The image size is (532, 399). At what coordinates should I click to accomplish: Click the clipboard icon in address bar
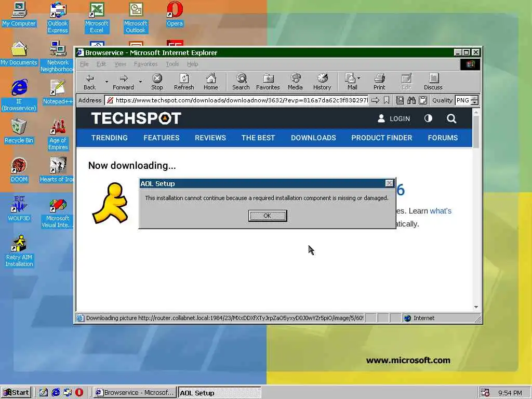click(x=423, y=100)
